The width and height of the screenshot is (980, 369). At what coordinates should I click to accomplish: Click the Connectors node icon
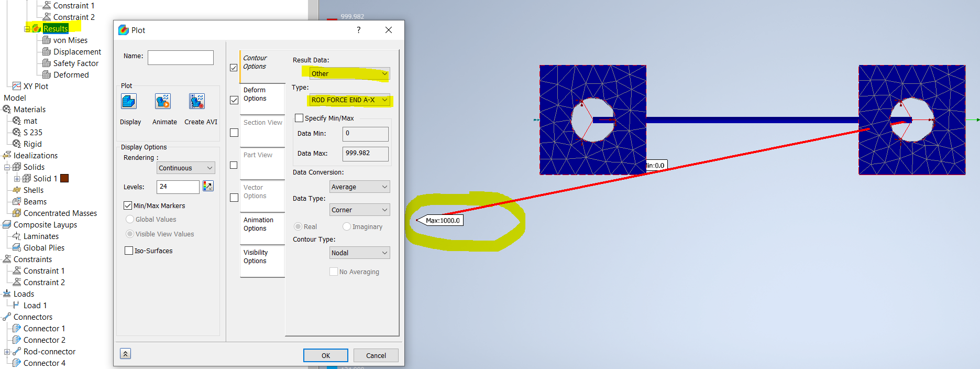coord(7,317)
